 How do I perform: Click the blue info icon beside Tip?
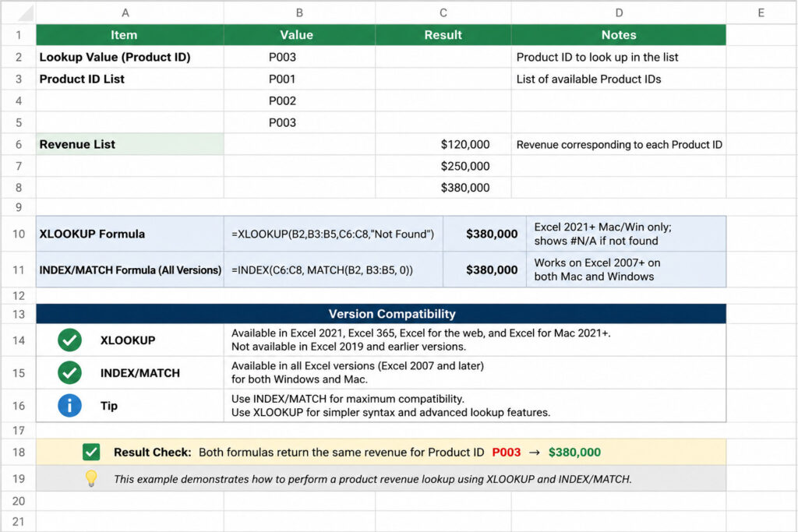pos(69,405)
